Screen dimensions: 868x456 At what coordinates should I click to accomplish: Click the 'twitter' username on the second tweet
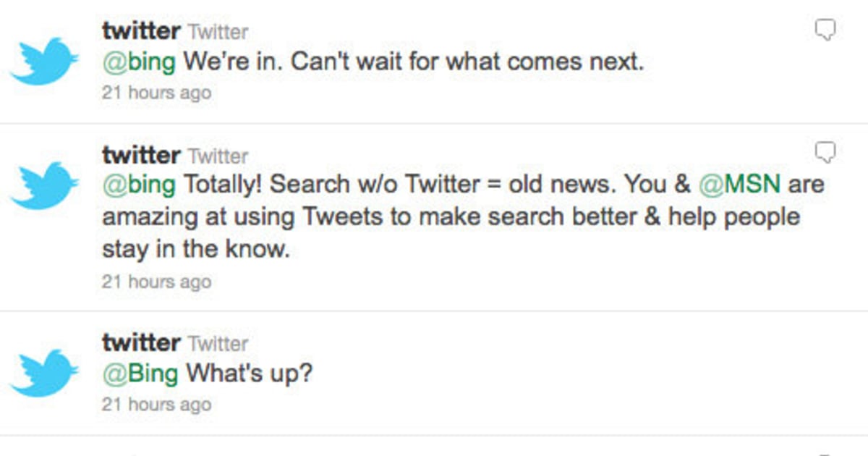click(x=140, y=155)
